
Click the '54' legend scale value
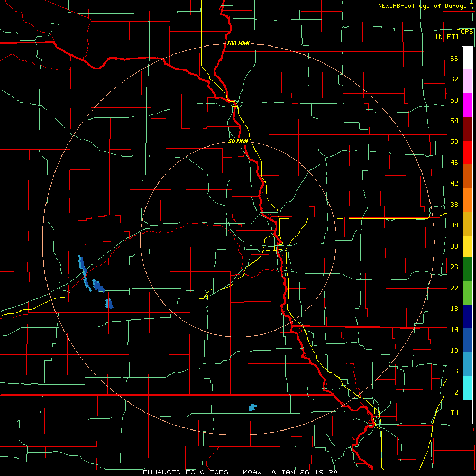[454, 121]
